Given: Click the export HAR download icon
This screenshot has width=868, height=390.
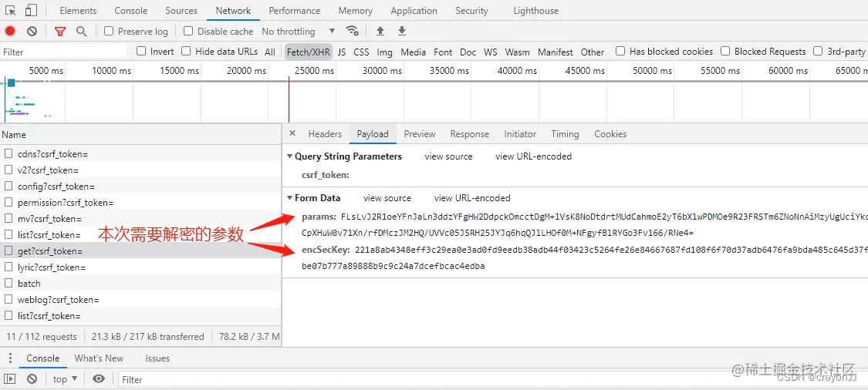Looking at the screenshot, I should 402,31.
